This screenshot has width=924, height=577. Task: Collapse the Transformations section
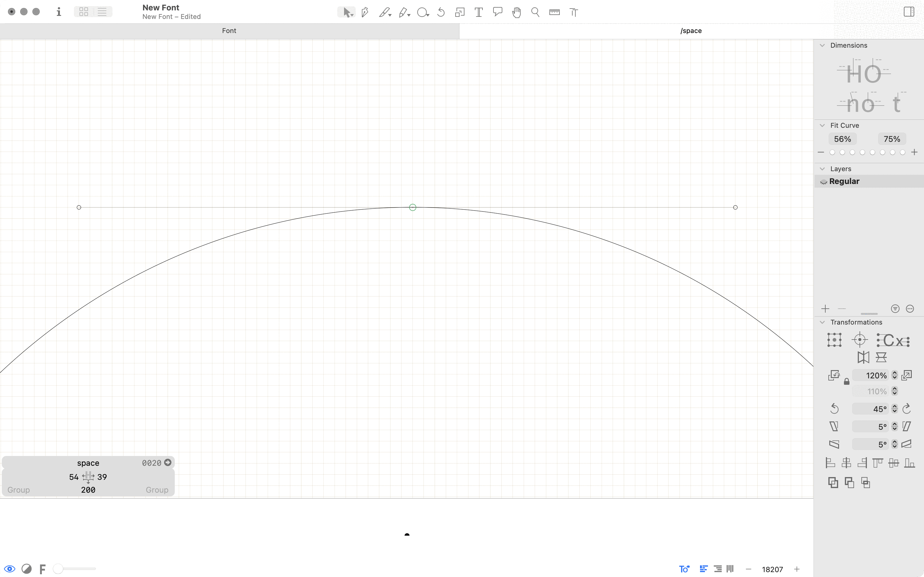tap(822, 322)
